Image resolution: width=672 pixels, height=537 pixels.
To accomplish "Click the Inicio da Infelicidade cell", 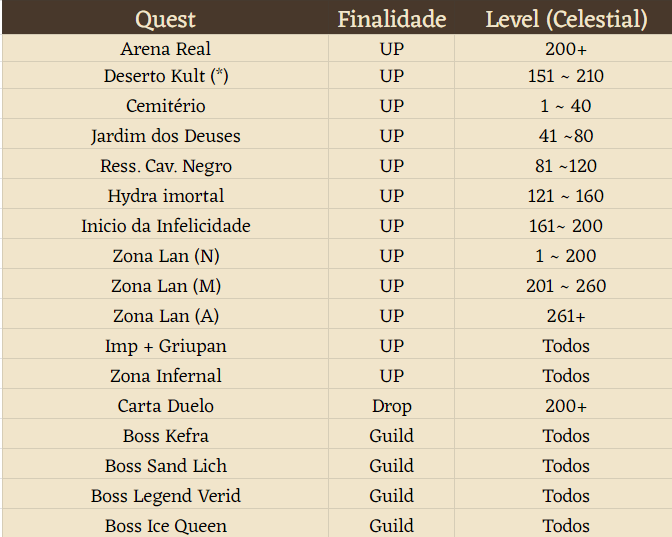I will click(x=165, y=224).
